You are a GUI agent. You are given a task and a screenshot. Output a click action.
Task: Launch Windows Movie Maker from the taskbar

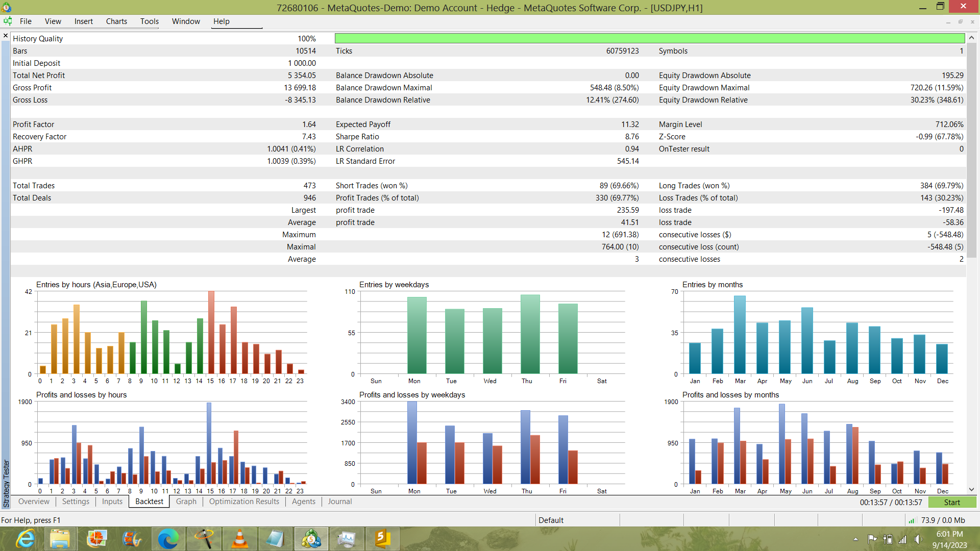[132, 539]
